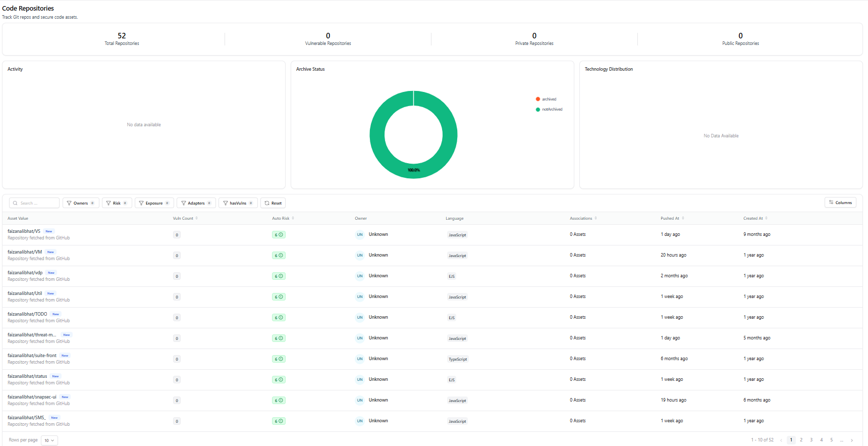This screenshot has height=446, width=868.
Task: Click the UN owner avatar for faizanalibhat/VM
Action: [x=360, y=255]
